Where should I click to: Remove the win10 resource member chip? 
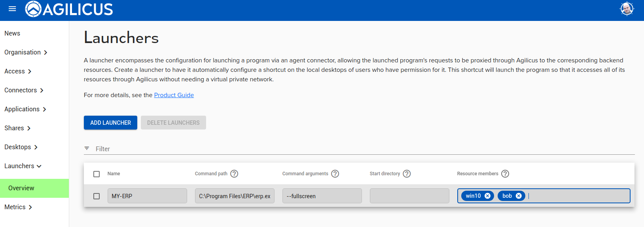click(488, 196)
